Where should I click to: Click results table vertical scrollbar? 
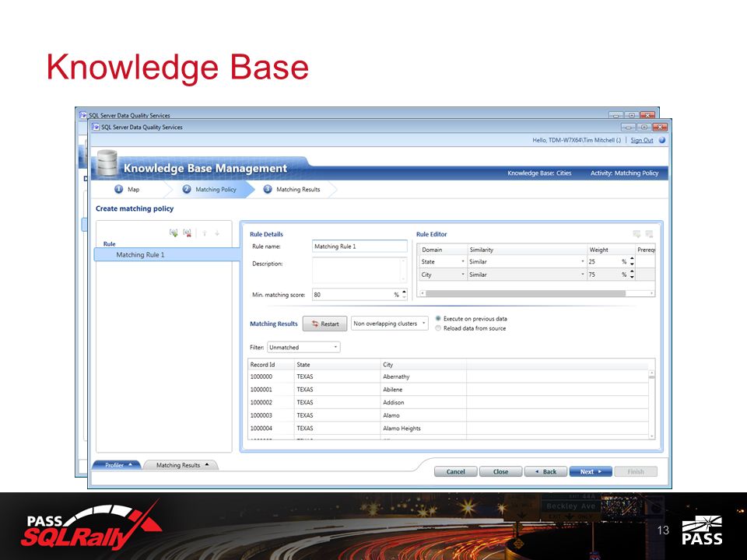[x=651, y=404]
